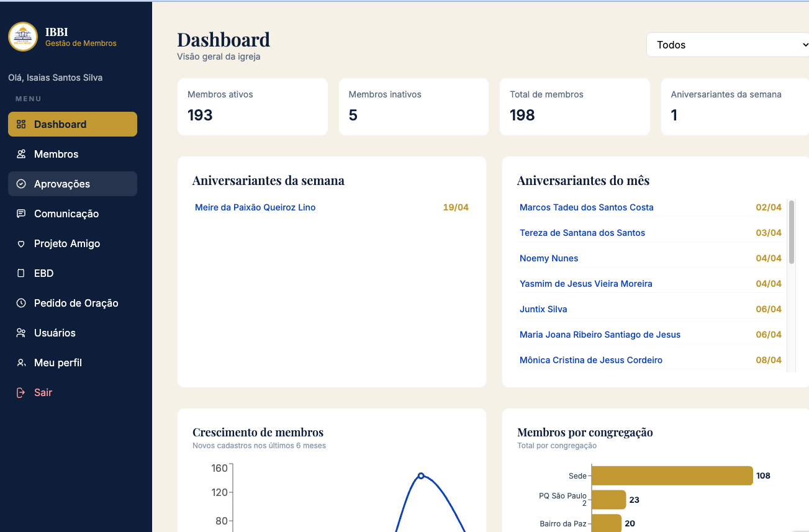The height and width of the screenshot is (532, 809).
Task: Click the Membros por congregação chart title
Action: click(585, 432)
